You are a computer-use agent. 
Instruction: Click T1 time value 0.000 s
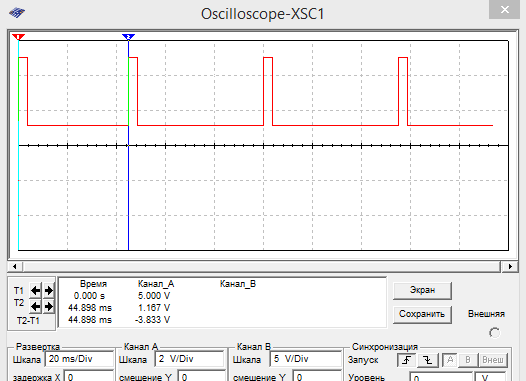pos(89,296)
